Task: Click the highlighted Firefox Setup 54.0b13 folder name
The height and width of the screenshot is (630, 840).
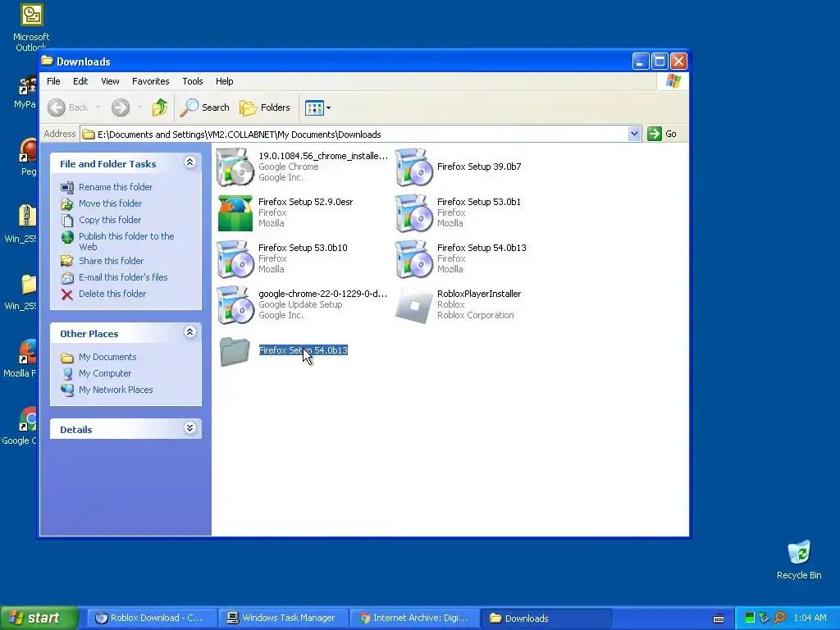Action: click(304, 350)
